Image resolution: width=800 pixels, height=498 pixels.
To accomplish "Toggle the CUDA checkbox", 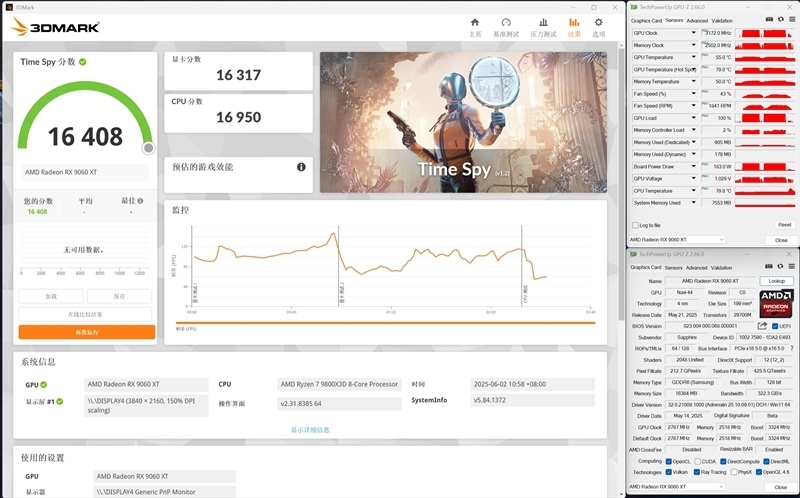I will 697,461.
